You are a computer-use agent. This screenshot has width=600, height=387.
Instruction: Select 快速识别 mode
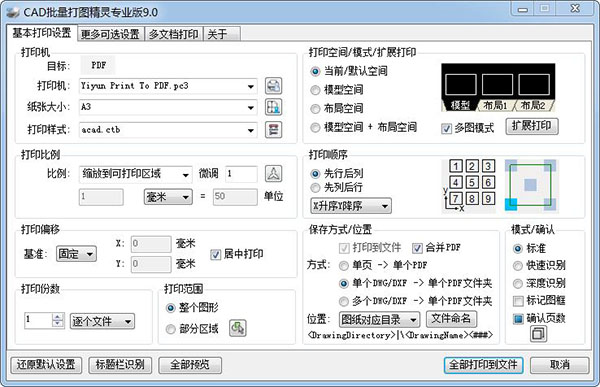point(539,265)
